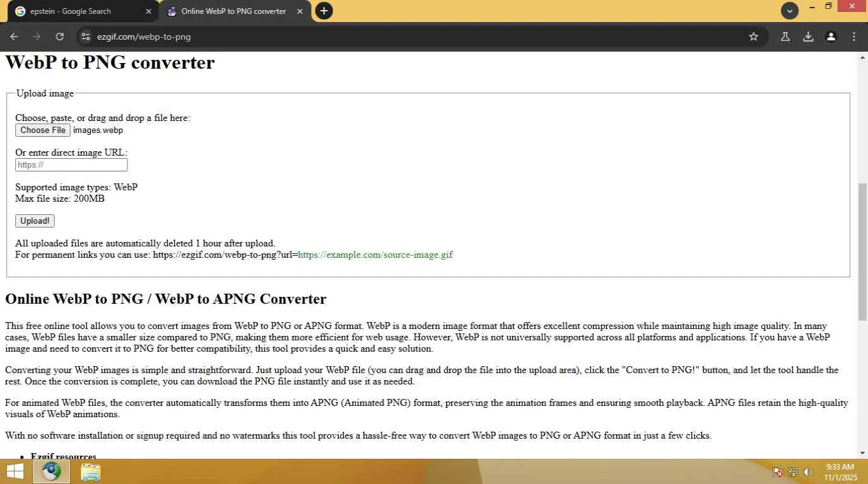Bookmark this page with the star icon
Image resolution: width=868 pixels, height=484 pixels.
coord(753,37)
